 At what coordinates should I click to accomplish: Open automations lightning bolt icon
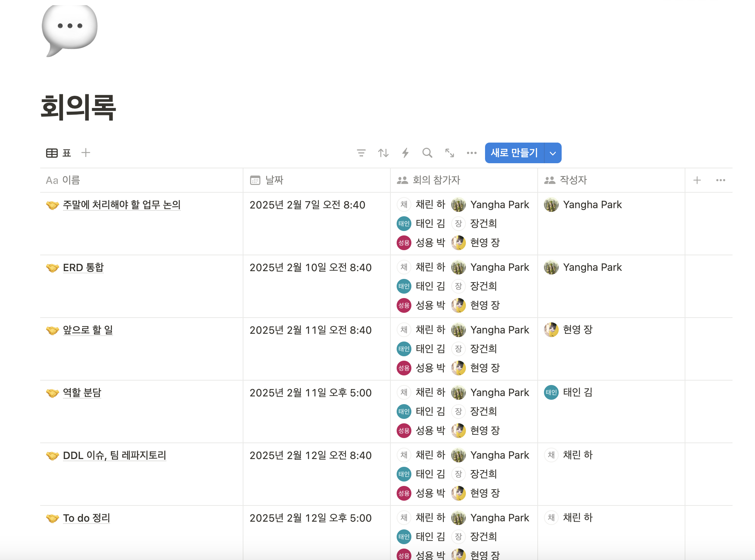405,153
